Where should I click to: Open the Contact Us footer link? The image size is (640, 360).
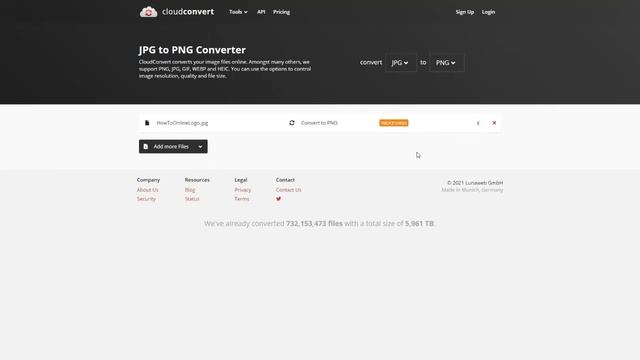point(288,190)
